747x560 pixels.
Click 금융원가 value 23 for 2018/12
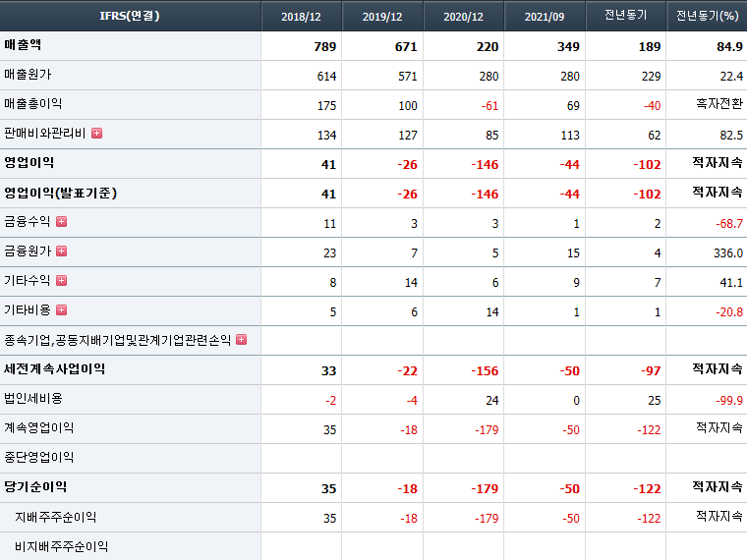point(329,253)
